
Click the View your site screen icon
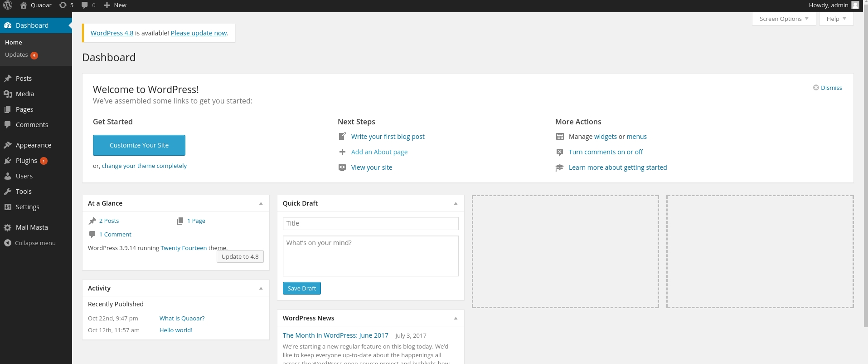(343, 167)
